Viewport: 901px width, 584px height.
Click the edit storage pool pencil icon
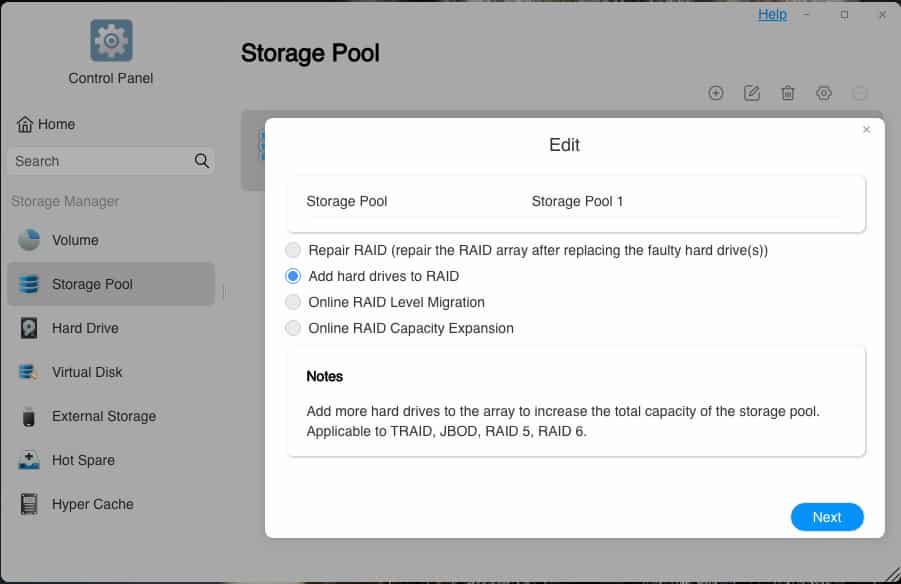tap(752, 93)
